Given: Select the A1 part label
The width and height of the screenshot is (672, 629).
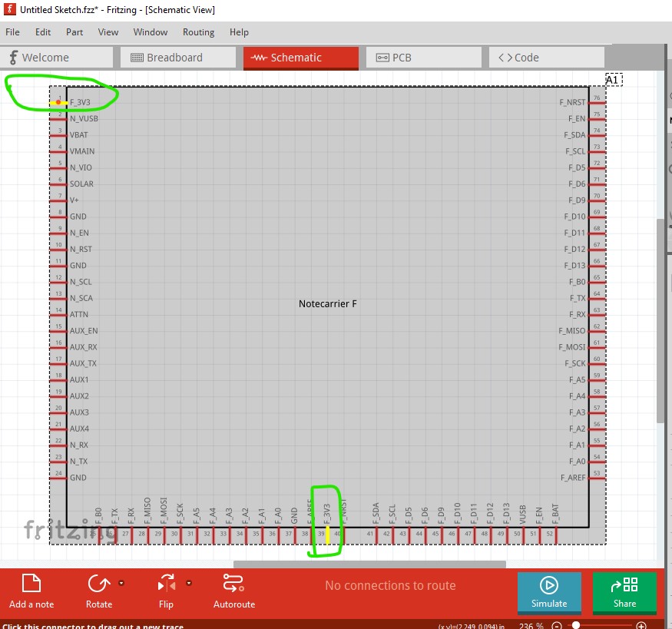Looking at the screenshot, I should coord(614,80).
